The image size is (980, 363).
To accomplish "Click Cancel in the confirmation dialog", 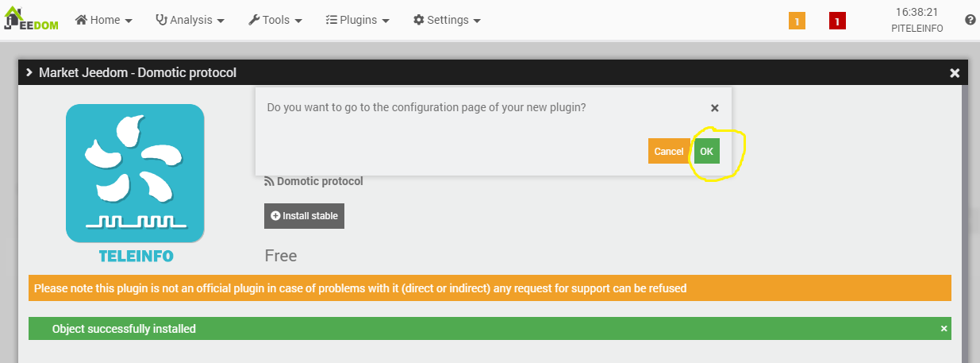I will pyautogui.click(x=668, y=151).
